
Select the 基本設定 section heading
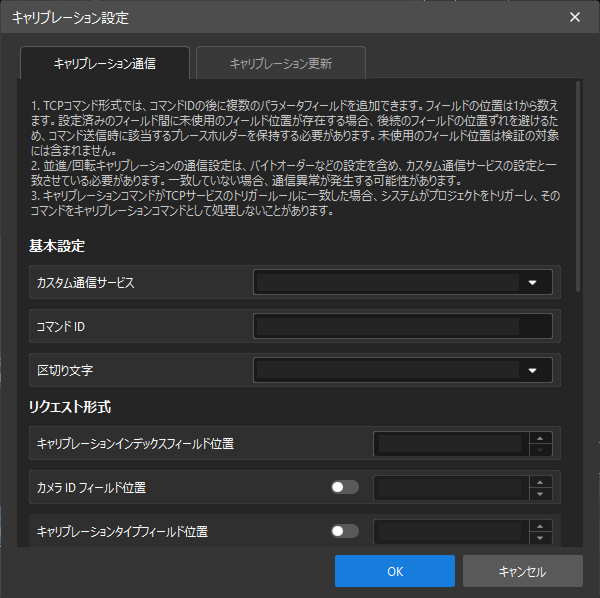point(57,246)
